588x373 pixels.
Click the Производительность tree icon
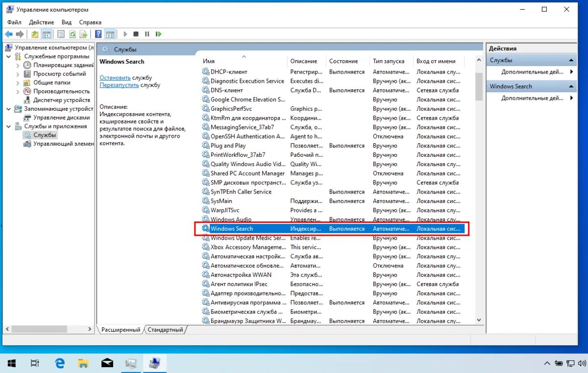tap(27, 91)
